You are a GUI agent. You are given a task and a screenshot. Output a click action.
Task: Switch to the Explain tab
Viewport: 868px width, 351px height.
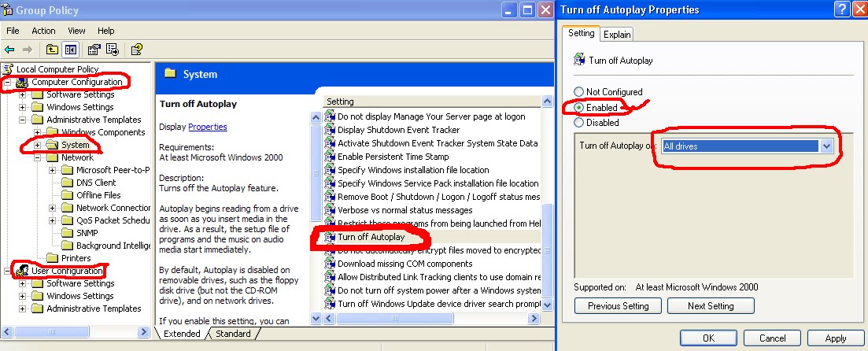pyautogui.click(x=617, y=35)
